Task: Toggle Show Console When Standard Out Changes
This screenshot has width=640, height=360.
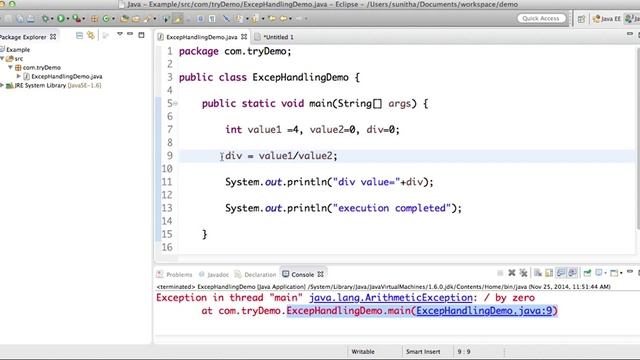Action: [561, 273]
